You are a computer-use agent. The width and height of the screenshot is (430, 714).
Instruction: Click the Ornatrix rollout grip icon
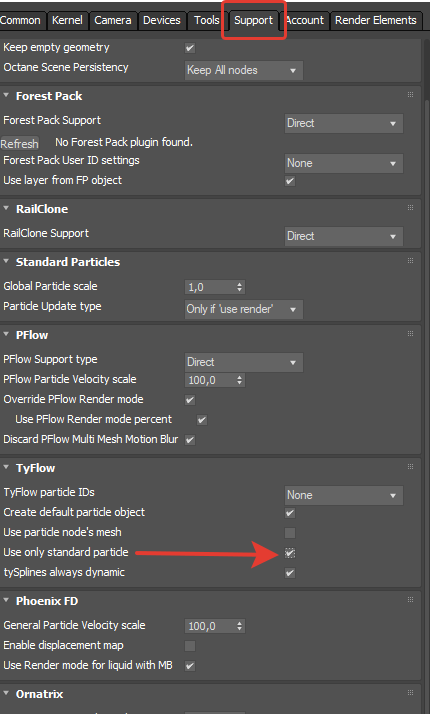coord(410,693)
